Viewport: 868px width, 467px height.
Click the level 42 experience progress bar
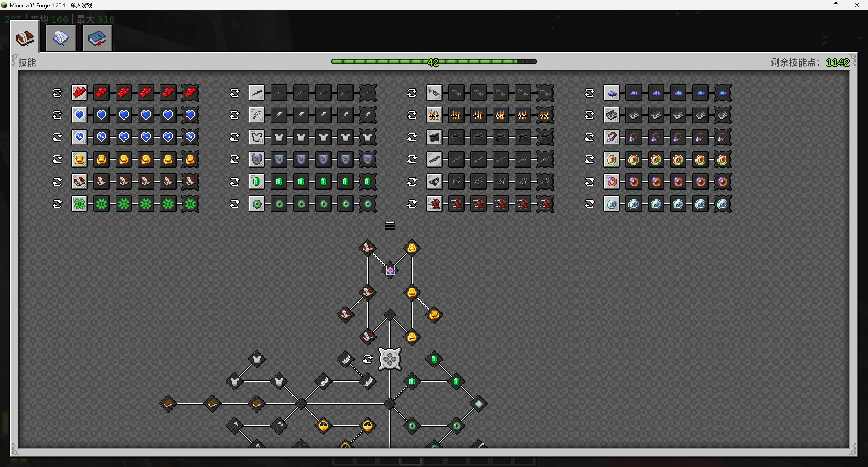[x=434, y=62]
